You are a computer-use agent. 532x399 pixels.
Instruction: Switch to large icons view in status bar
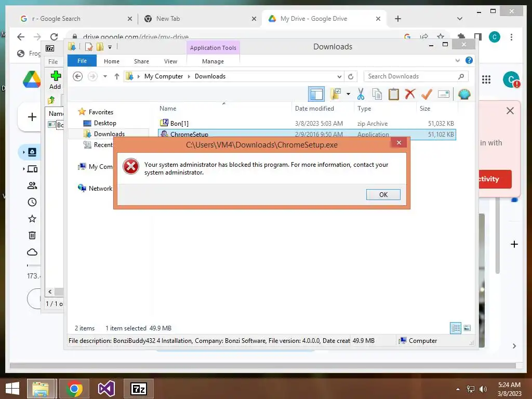coord(467,328)
